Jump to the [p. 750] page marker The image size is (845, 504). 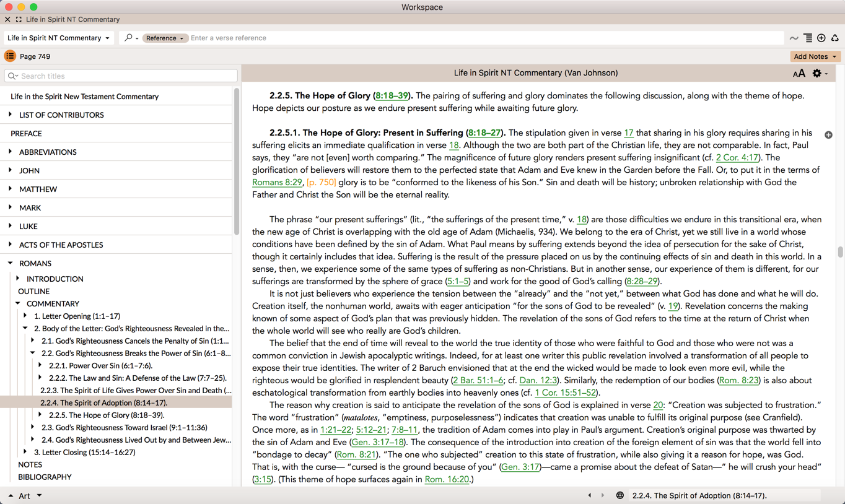click(x=321, y=183)
